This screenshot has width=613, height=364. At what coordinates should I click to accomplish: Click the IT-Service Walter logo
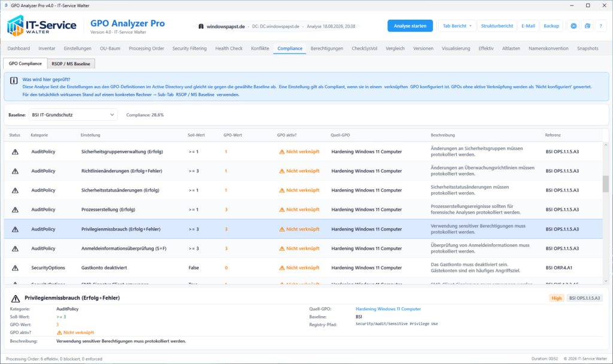41,26
